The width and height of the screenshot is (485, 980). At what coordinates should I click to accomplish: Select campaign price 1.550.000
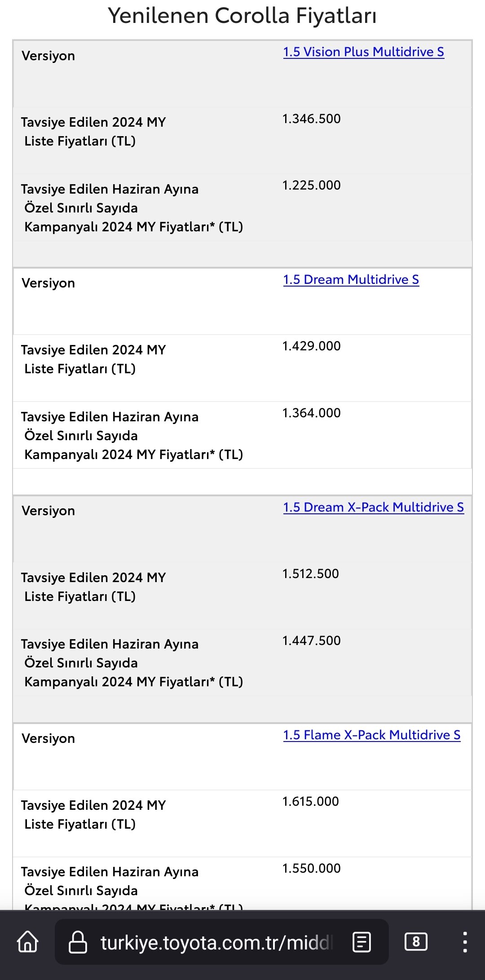pyautogui.click(x=312, y=869)
